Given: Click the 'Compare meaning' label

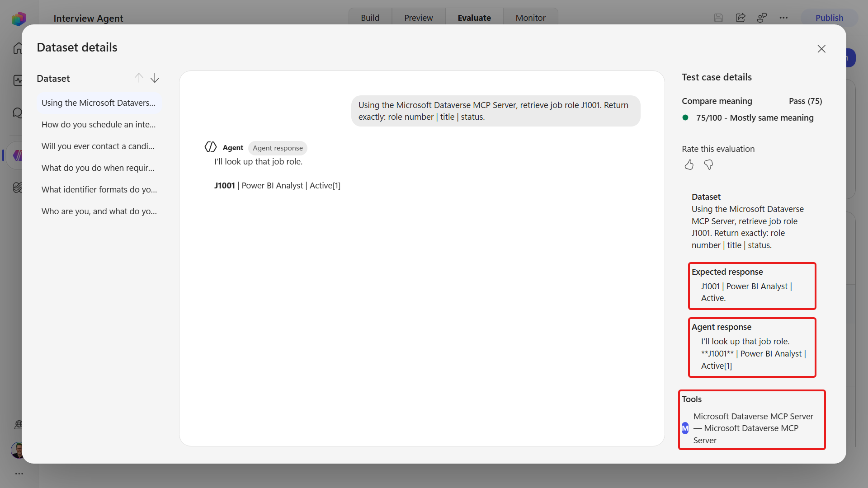Looking at the screenshot, I should pos(717,101).
